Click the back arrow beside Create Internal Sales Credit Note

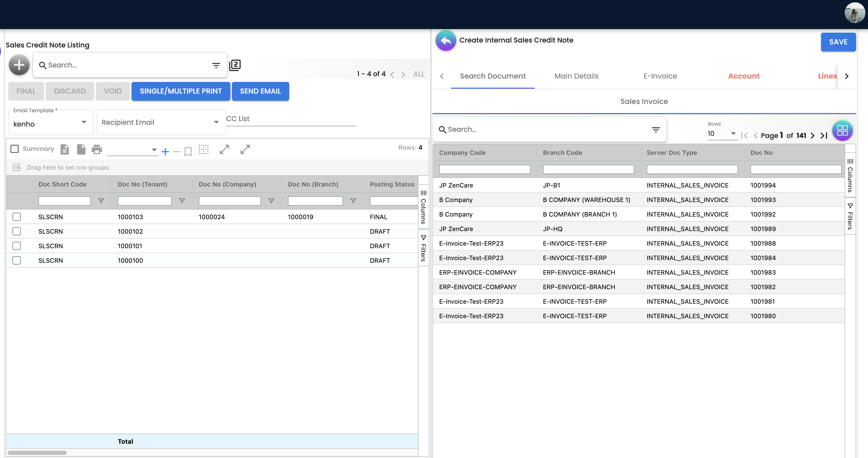tap(446, 41)
